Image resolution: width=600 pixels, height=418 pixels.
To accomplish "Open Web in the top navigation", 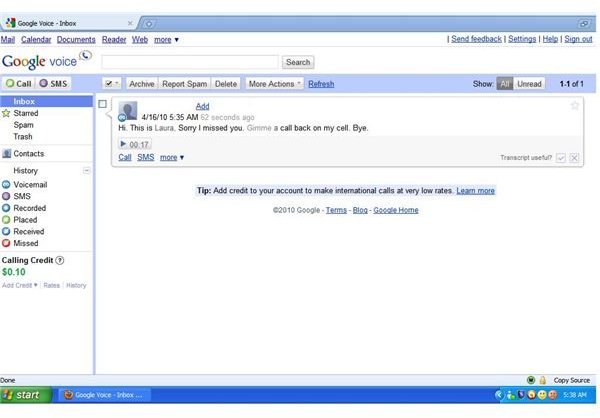I will (140, 39).
